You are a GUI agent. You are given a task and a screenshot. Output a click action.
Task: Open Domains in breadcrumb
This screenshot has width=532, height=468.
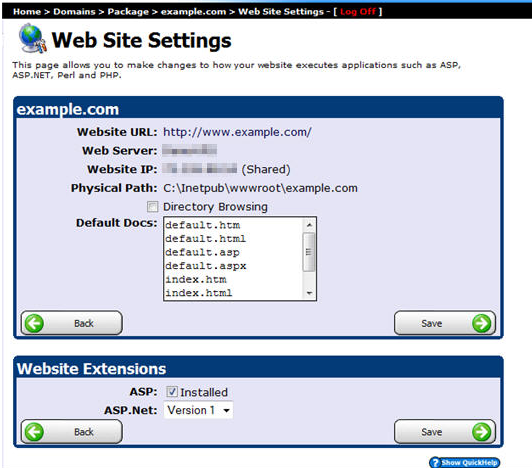[74, 12]
